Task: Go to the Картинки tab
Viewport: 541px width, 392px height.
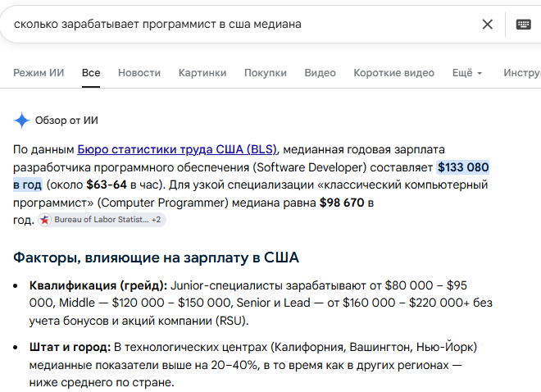Action: click(x=202, y=73)
